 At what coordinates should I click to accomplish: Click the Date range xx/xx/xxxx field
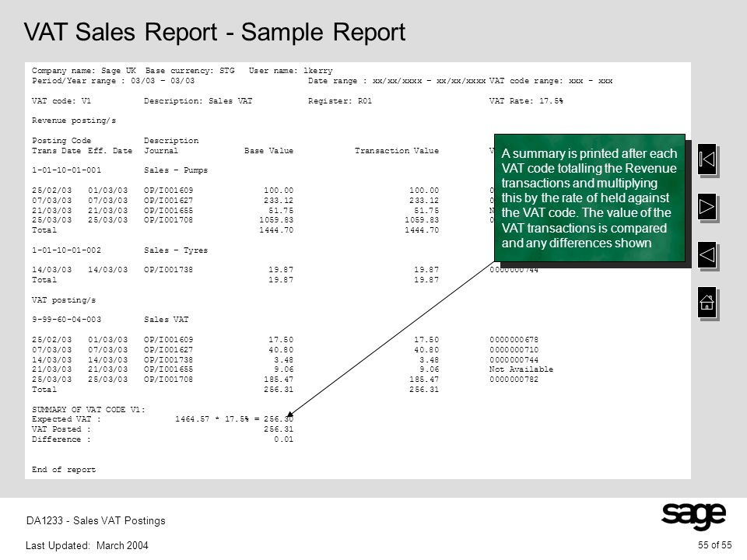pos(397,81)
